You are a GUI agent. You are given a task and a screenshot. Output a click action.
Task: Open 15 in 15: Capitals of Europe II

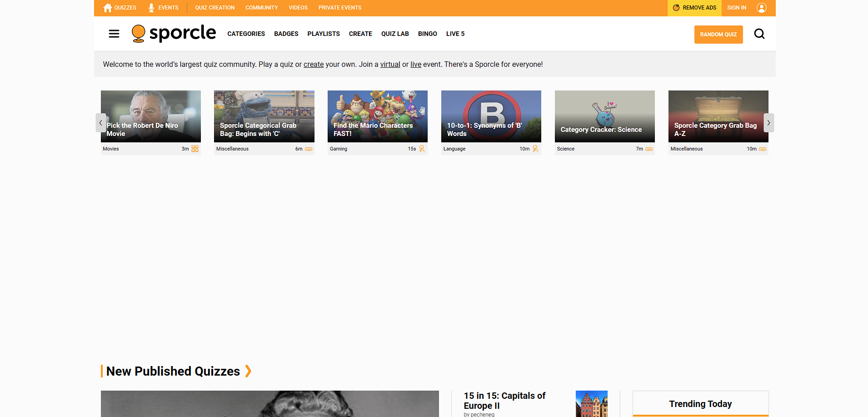(504, 401)
